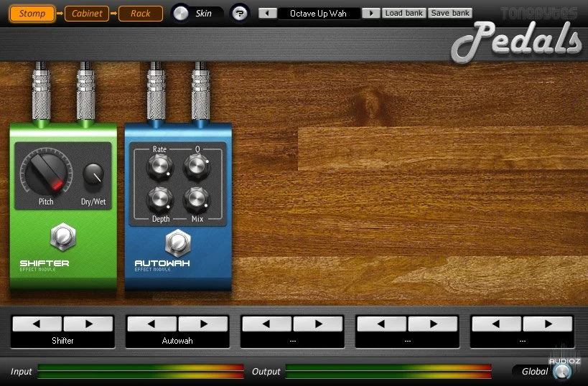Click right arrow of fourth empty slot
This screenshot has height=386, width=588.
point(433,324)
